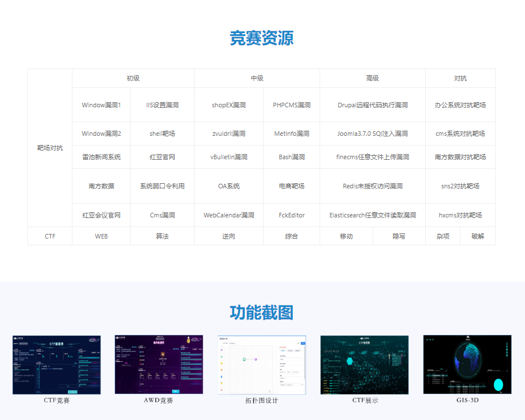View the 拓扑图设计 screenshot thumbnail

click(261, 365)
